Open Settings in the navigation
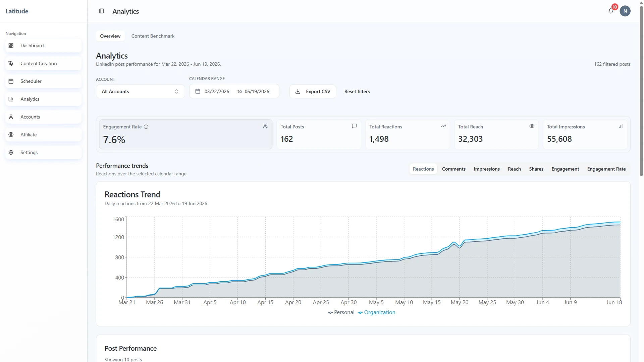This screenshot has height=362, width=644. click(x=43, y=152)
